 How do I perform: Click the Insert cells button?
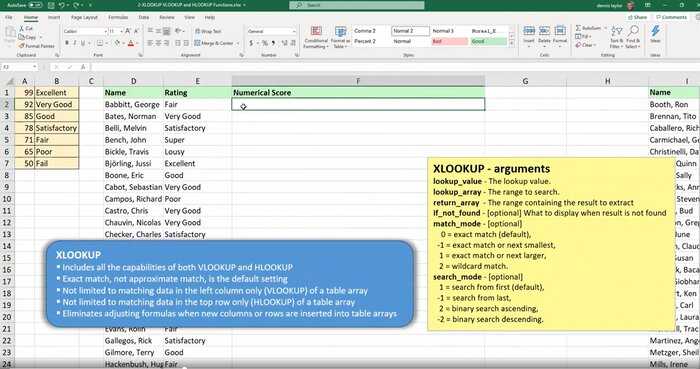tap(529, 36)
